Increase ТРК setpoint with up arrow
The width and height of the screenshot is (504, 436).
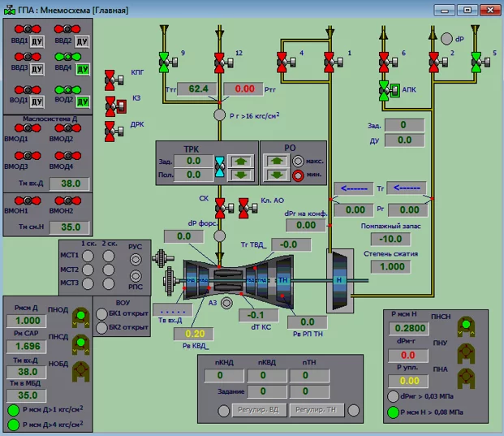[x=241, y=162]
